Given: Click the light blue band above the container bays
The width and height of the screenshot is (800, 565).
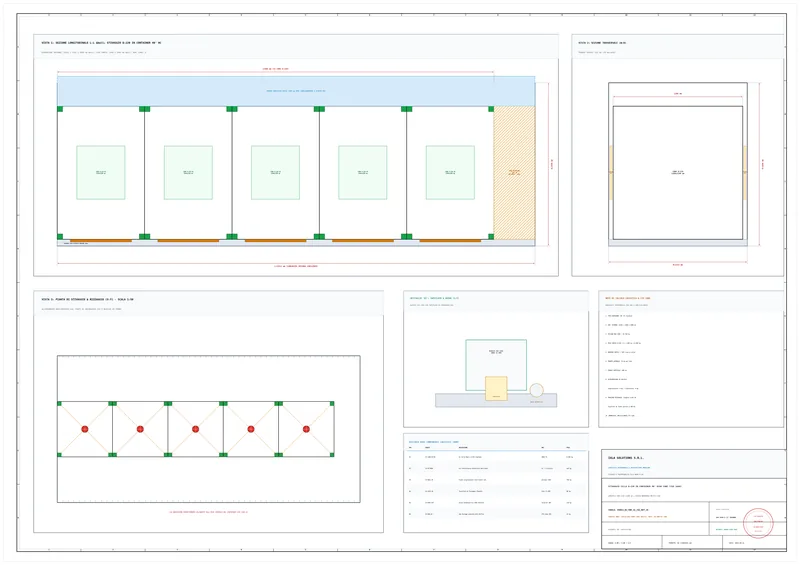Looking at the screenshot, I should [296, 91].
